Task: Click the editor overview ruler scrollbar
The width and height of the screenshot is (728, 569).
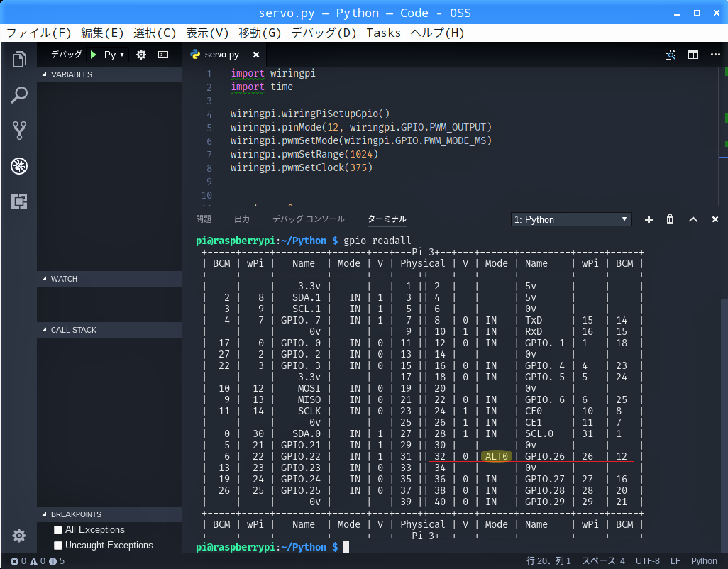Action: (724, 136)
